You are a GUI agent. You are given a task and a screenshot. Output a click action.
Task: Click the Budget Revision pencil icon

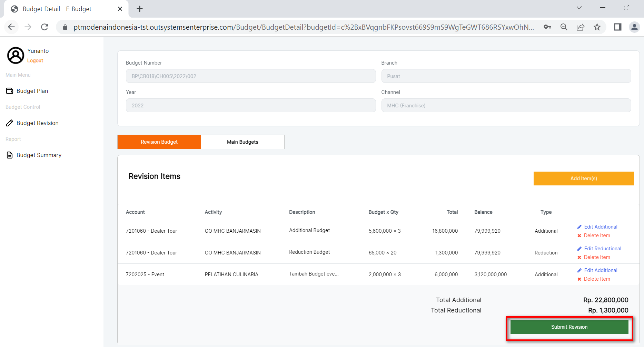point(10,123)
